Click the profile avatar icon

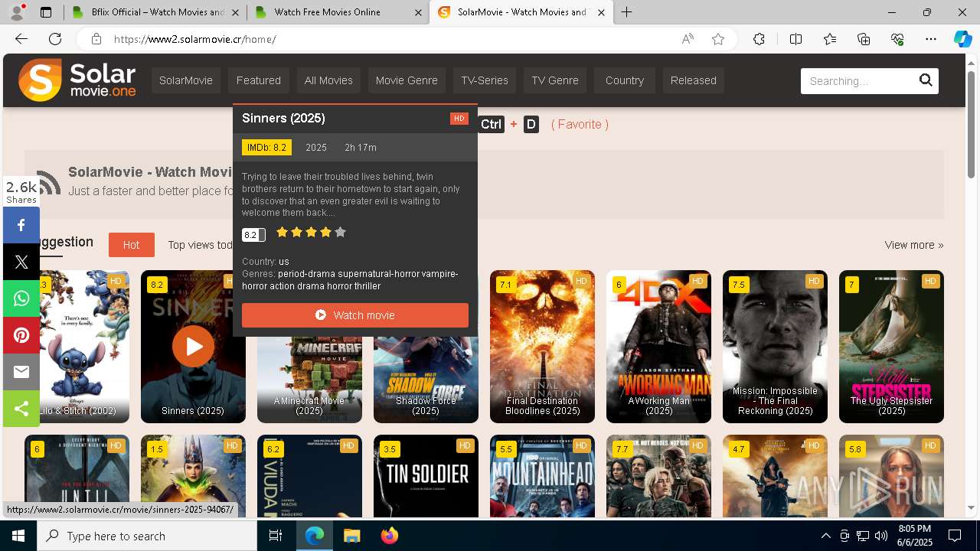pos(17,11)
